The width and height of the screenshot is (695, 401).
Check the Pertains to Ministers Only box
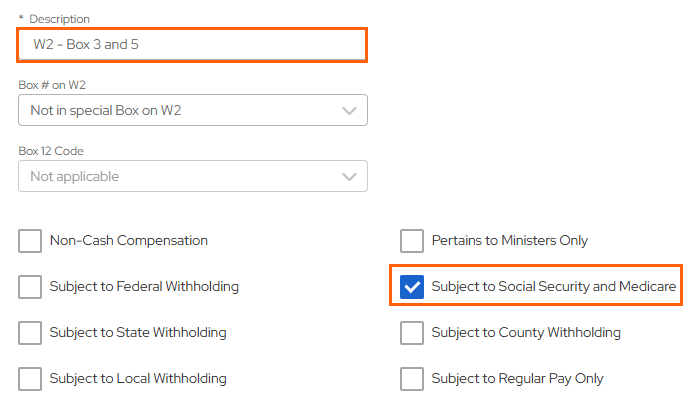coord(412,241)
